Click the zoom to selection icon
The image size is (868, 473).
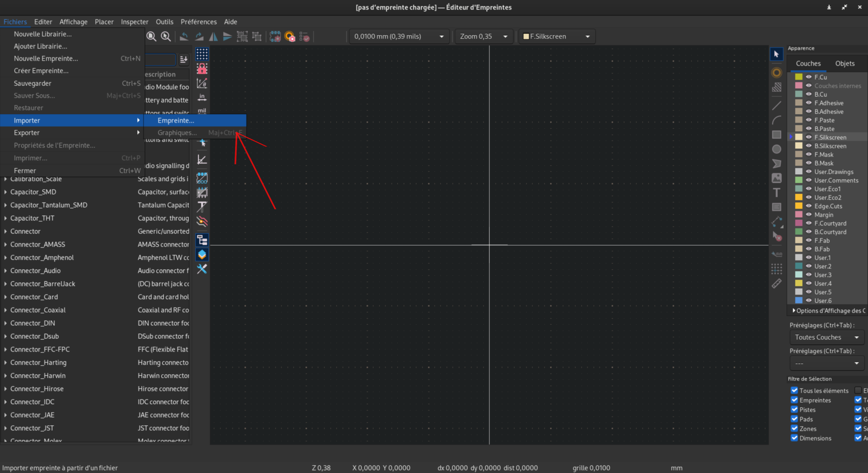(x=166, y=36)
